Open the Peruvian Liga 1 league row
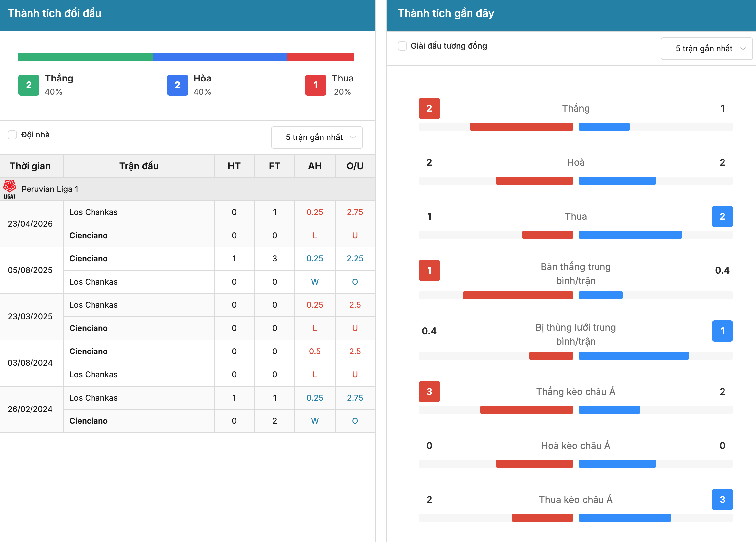The image size is (756, 542). (x=188, y=189)
